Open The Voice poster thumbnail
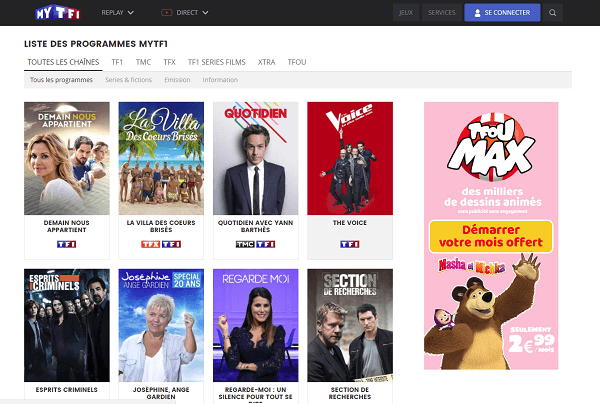This screenshot has height=404, width=600. pos(350,158)
